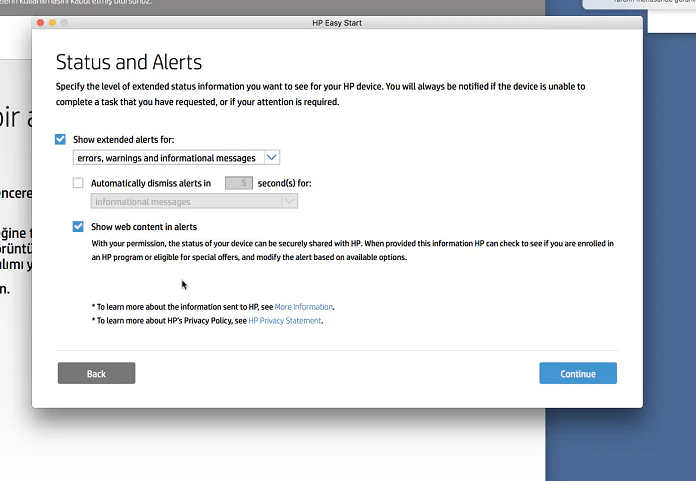Select the 'second(s) for:' label
696x481 pixels.
285,183
